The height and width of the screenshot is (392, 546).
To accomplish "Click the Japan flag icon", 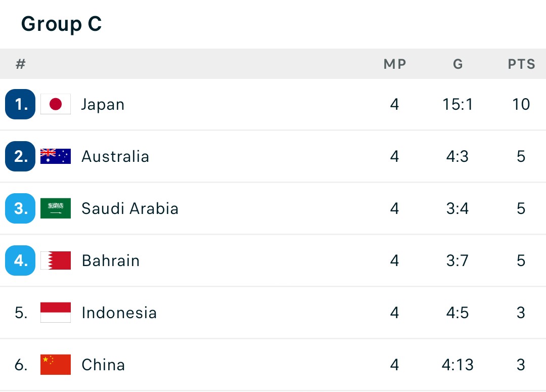I will click(x=56, y=104).
